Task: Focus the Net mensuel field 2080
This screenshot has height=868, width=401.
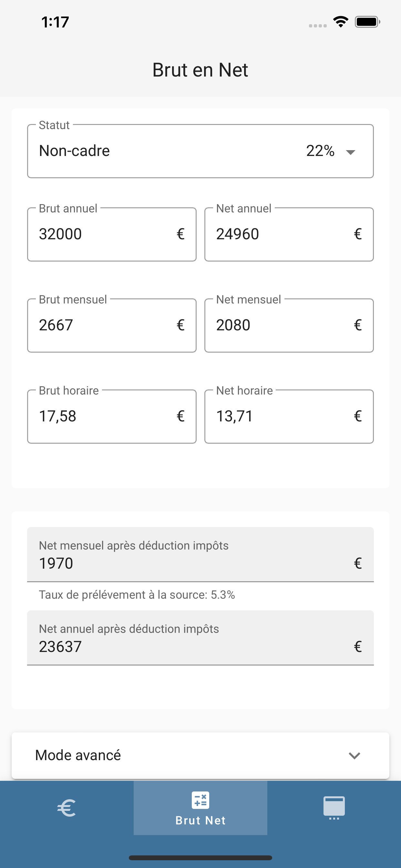Action: point(289,325)
